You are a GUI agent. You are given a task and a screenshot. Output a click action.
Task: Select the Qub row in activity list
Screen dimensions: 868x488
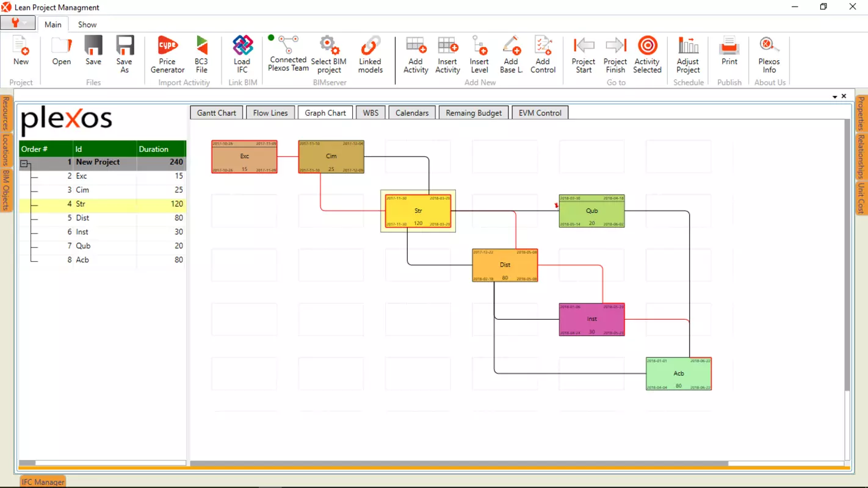(x=103, y=246)
